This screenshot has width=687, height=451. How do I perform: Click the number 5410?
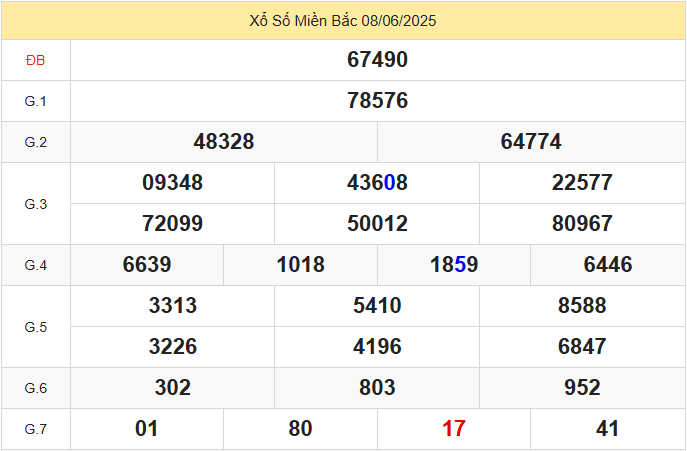click(x=377, y=305)
